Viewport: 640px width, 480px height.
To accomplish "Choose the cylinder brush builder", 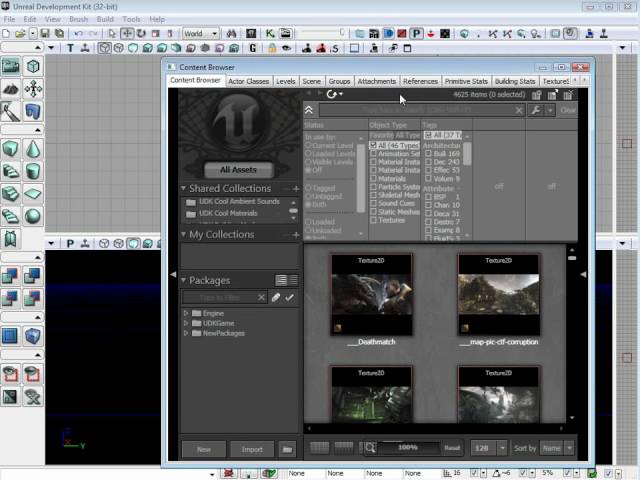I will tap(33, 171).
